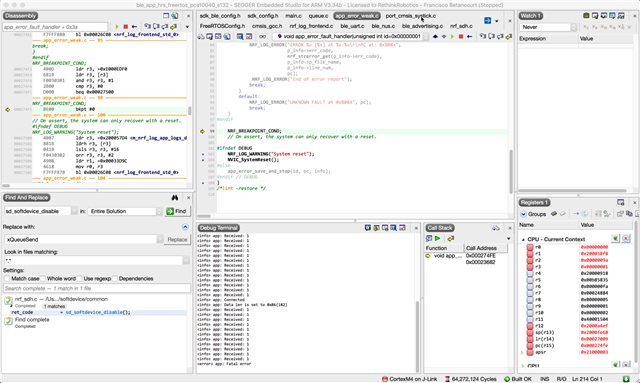This screenshot has height=383, width=640.
Task: Click the green icon beside CPU - Current Context
Action: pos(616,238)
